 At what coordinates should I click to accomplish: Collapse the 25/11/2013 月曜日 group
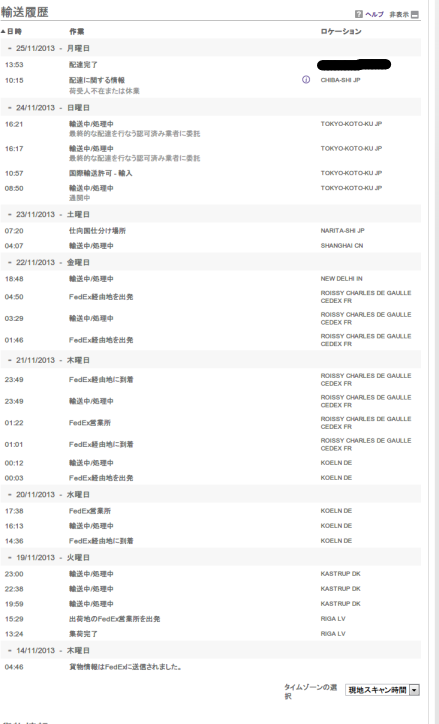10,48
